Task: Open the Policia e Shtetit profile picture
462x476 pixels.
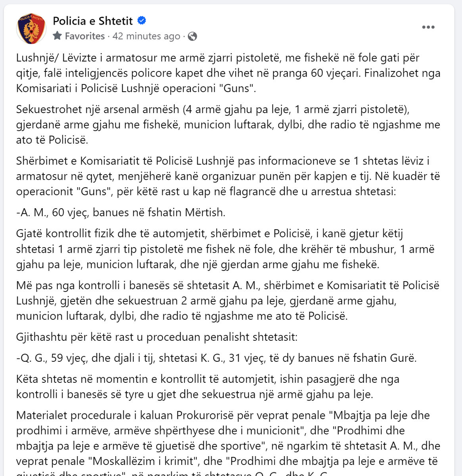Action: 31,29
